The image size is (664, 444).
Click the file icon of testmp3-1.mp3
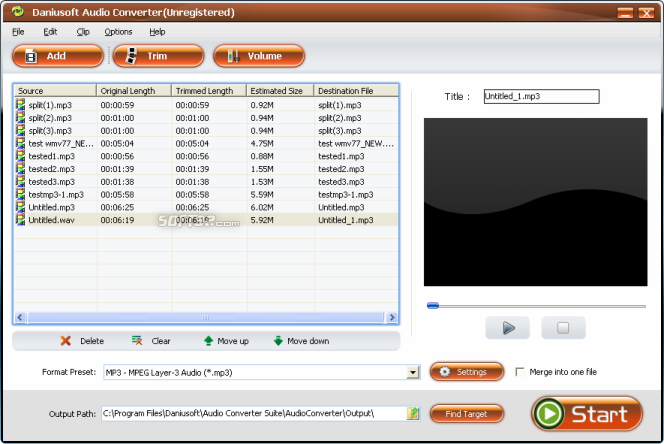click(x=20, y=194)
